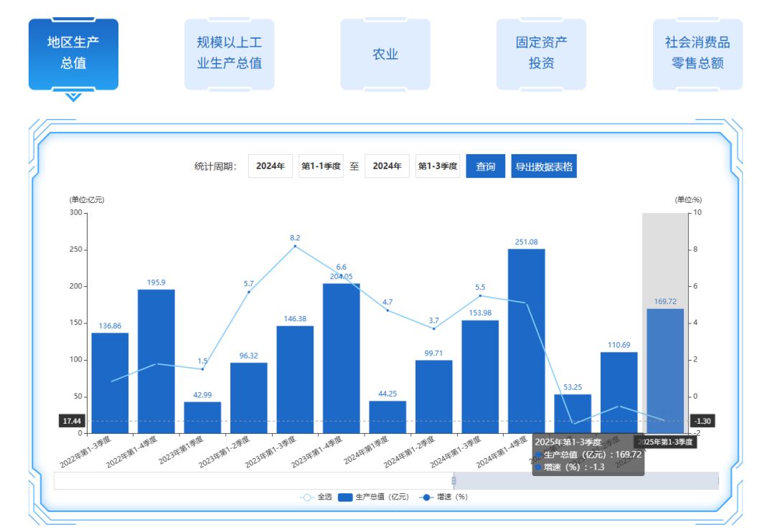
Task: Switch to the 农业 tab
Action: pyautogui.click(x=385, y=54)
